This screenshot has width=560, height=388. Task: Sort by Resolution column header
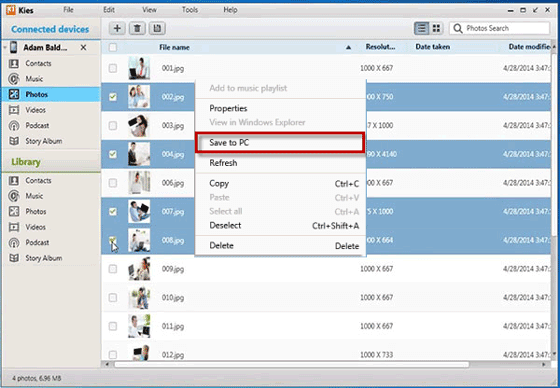[x=380, y=47]
